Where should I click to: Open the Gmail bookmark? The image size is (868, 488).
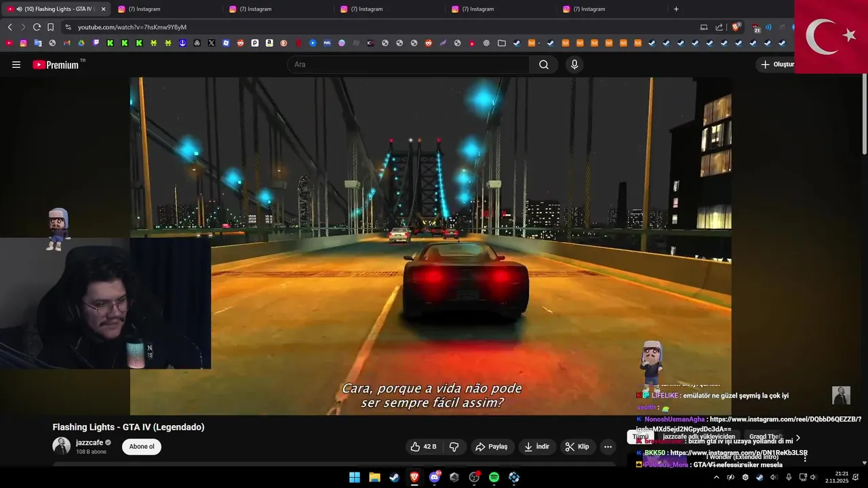coord(66,43)
